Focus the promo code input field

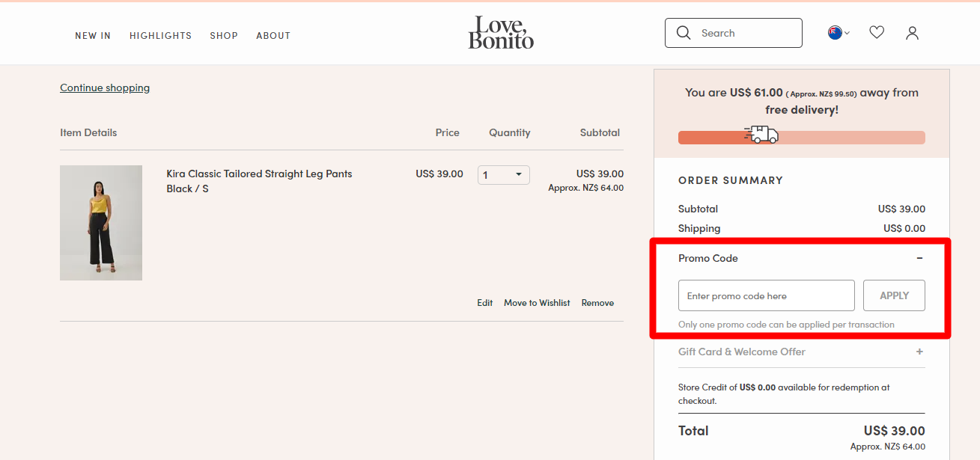point(767,295)
